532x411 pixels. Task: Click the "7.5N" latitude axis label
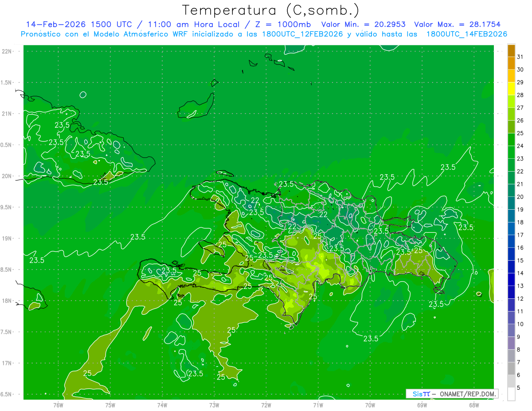(x=7, y=332)
